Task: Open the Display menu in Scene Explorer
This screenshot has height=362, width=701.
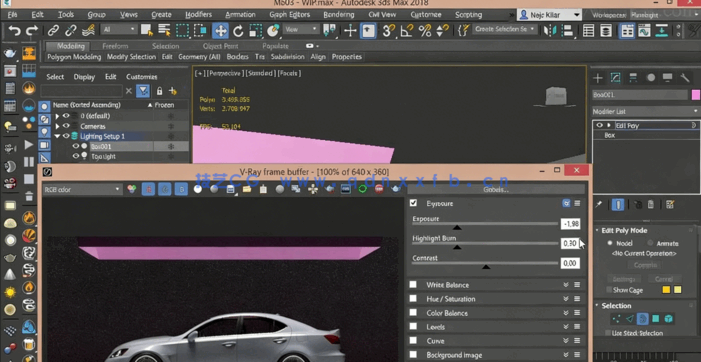Action: point(84,77)
